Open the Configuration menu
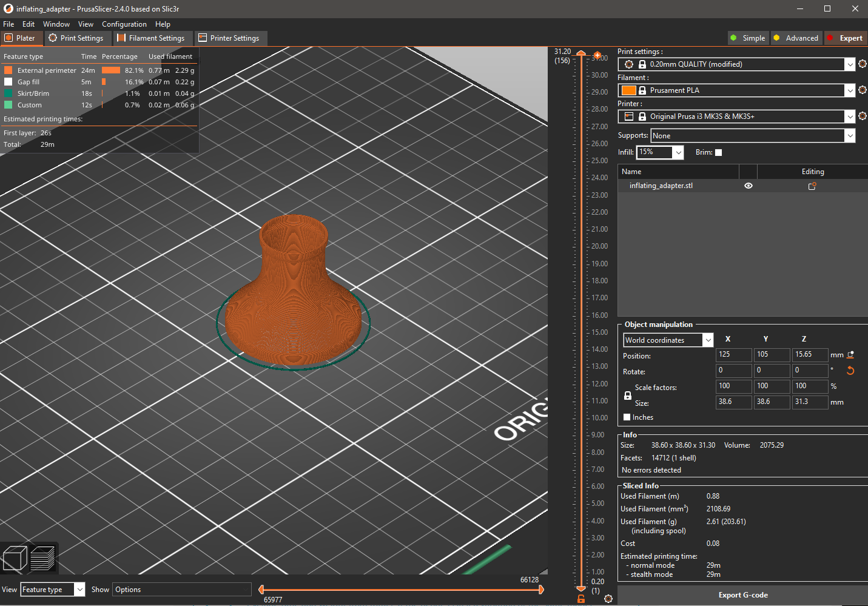 (124, 24)
